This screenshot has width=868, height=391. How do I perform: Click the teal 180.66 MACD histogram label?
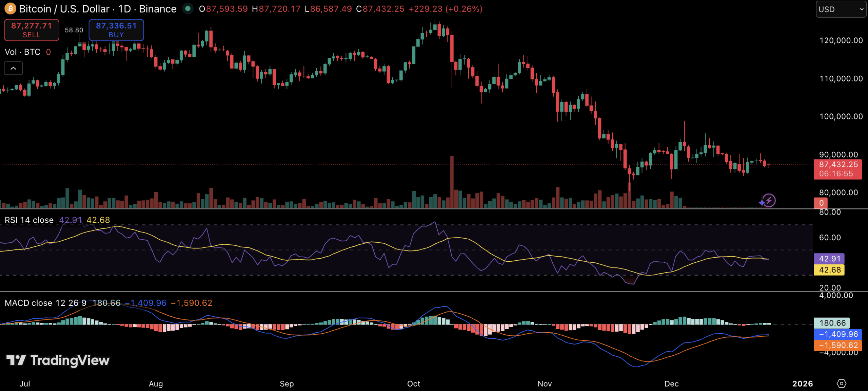832,323
